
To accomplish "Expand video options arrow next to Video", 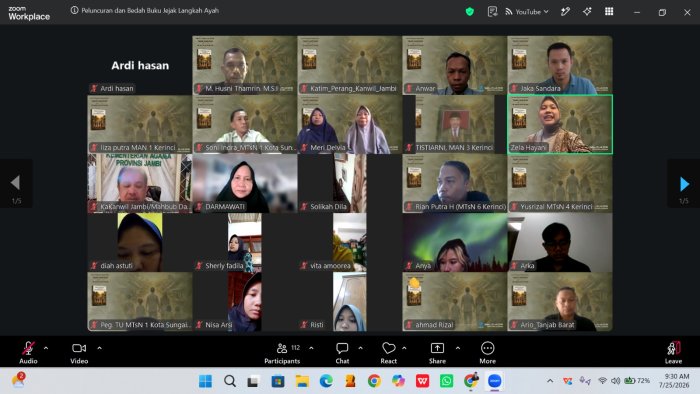I will pyautogui.click(x=100, y=348).
